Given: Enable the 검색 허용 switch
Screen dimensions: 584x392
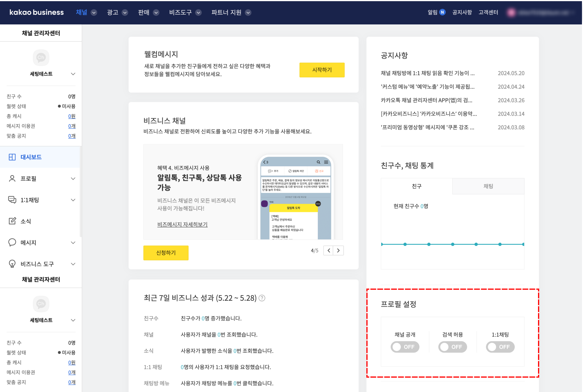Looking at the screenshot, I should tap(452, 347).
